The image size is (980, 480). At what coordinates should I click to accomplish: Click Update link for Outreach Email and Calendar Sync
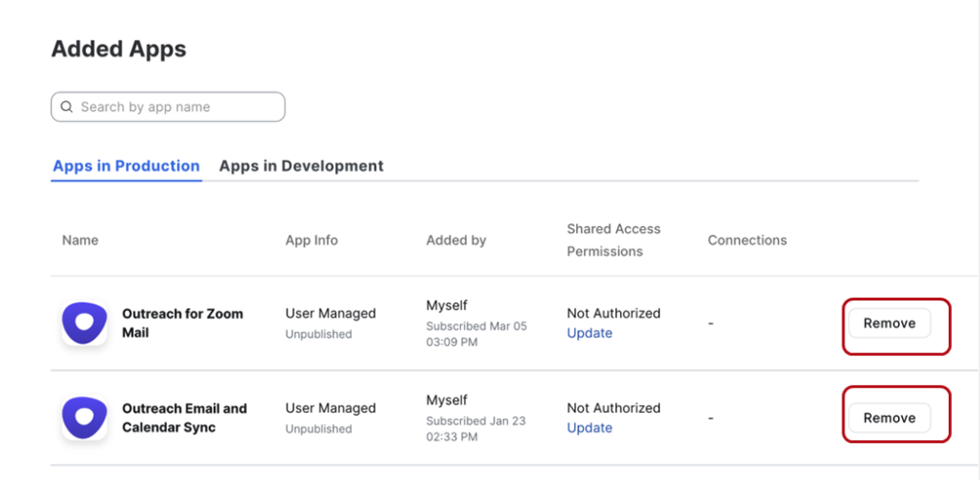click(589, 428)
